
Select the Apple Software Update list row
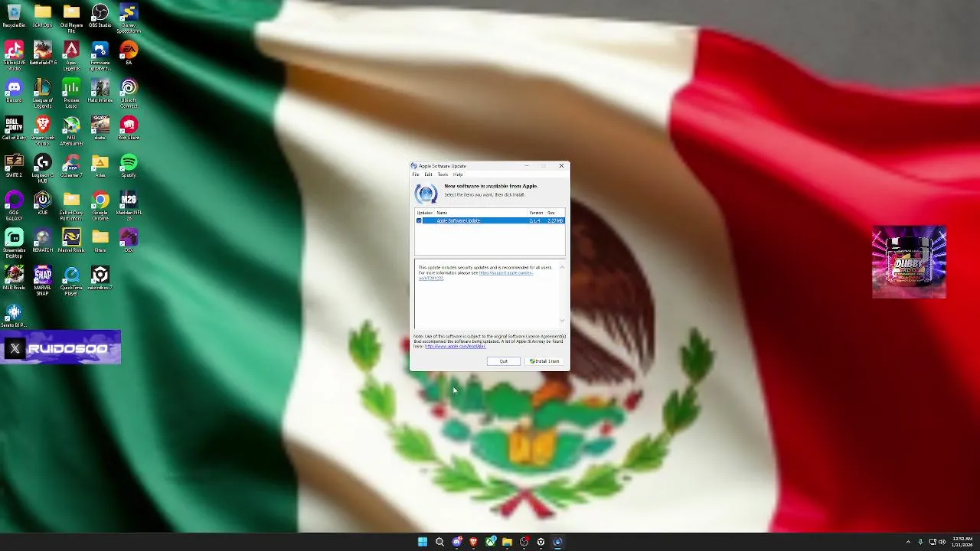(x=490, y=220)
